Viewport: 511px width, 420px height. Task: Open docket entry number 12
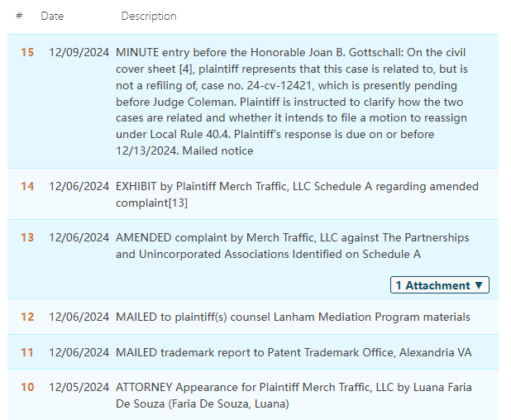[x=27, y=317]
